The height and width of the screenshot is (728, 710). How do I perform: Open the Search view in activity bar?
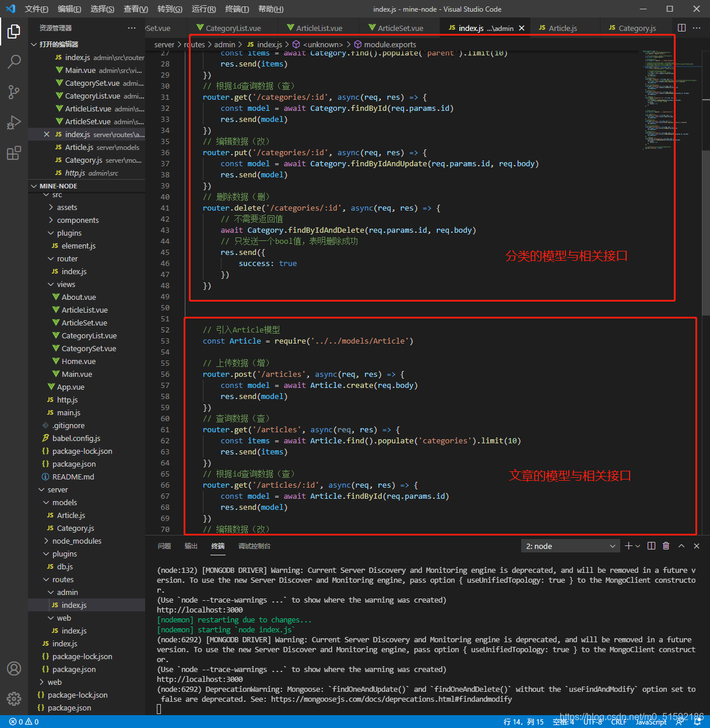14,61
